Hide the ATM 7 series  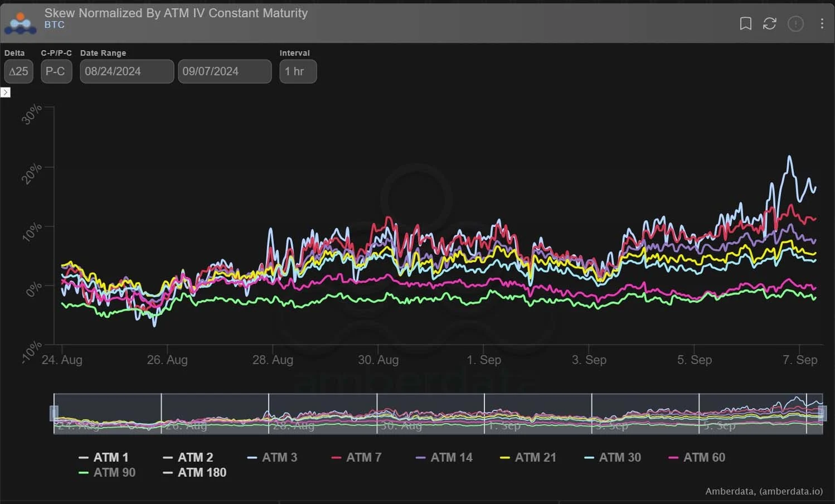click(357, 457)
